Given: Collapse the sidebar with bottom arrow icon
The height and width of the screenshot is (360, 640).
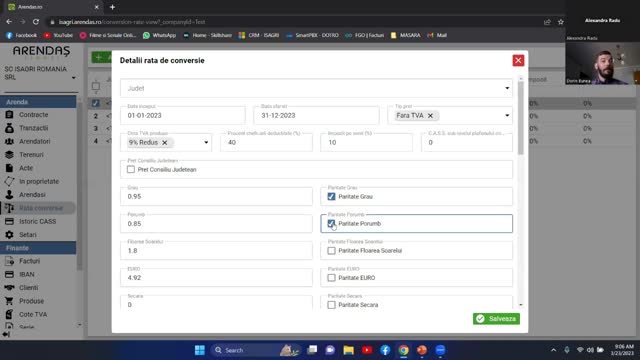Looking at the screenshot, I should point(6,334).
